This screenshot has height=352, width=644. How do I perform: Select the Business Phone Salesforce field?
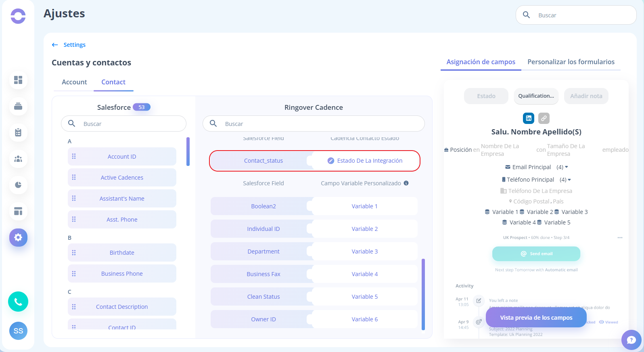(x=122, y=274)
